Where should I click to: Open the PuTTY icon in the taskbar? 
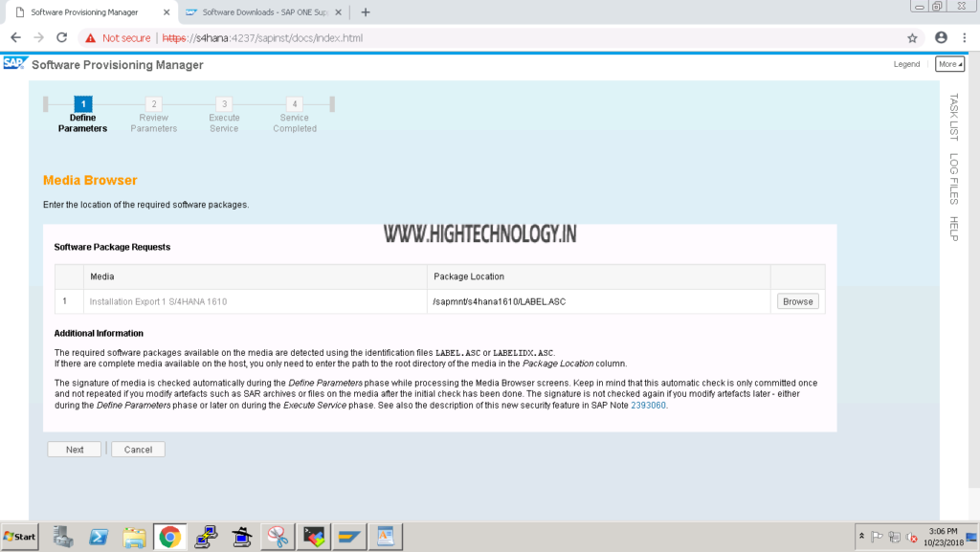[x=206, y=537]
